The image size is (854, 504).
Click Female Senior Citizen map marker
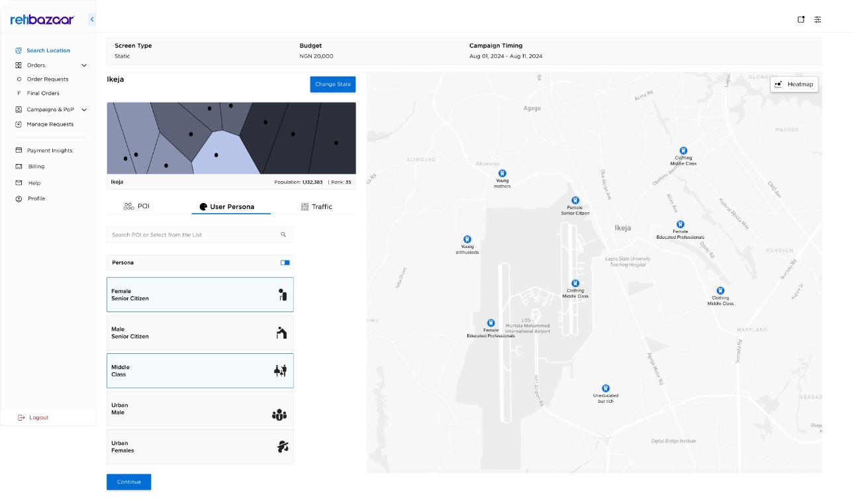(575, 200)
